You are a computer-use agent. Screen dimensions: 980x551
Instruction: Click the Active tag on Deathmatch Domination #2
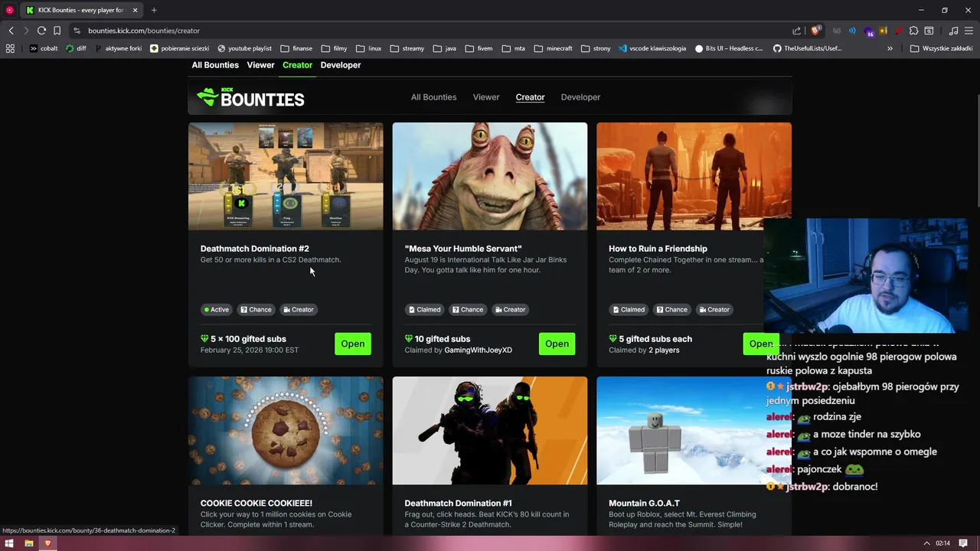(x=217, y=310)
